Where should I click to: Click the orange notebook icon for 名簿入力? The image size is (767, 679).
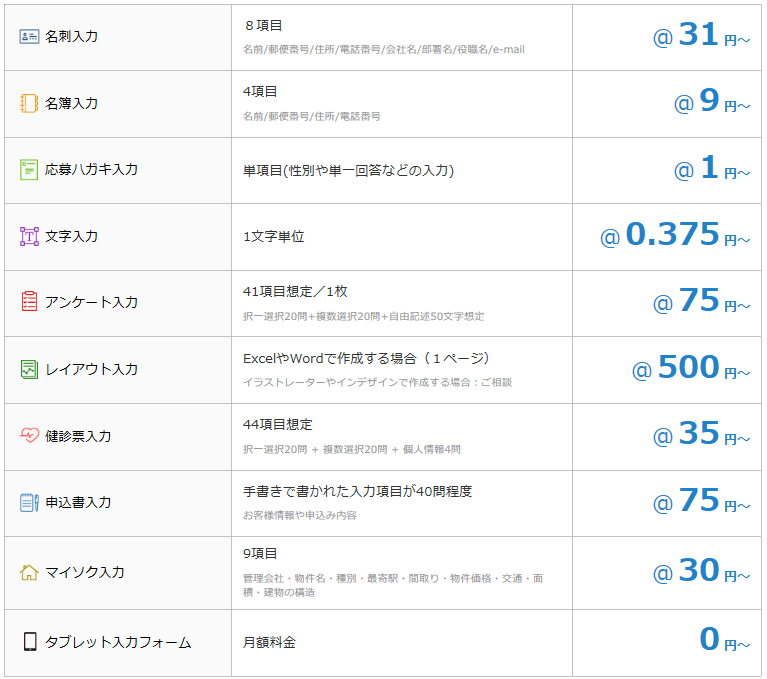click(29, 103)
